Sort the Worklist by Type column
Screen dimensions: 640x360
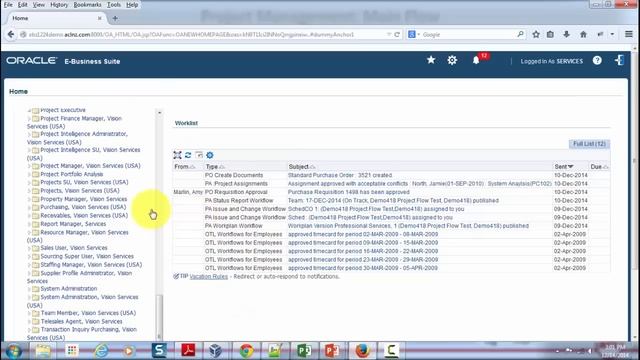(x=215, y=167)
